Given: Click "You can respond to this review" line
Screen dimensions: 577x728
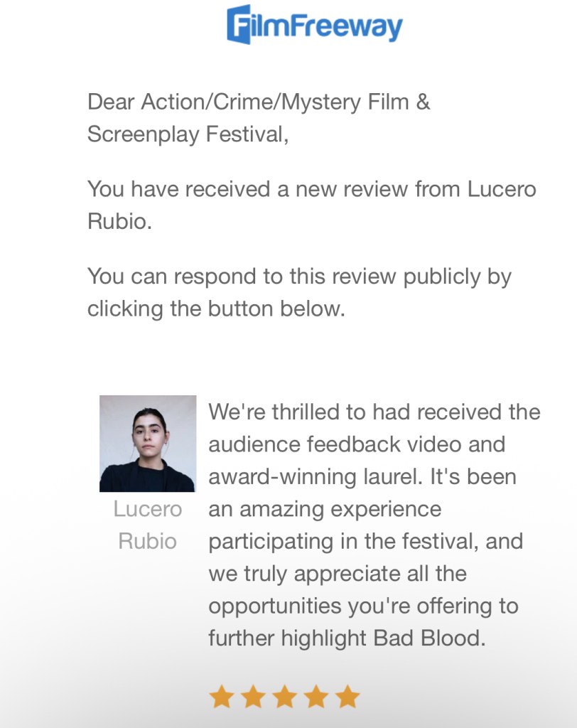Looking at the screenshot, I should pyautogui.click(x=299, y=277).
